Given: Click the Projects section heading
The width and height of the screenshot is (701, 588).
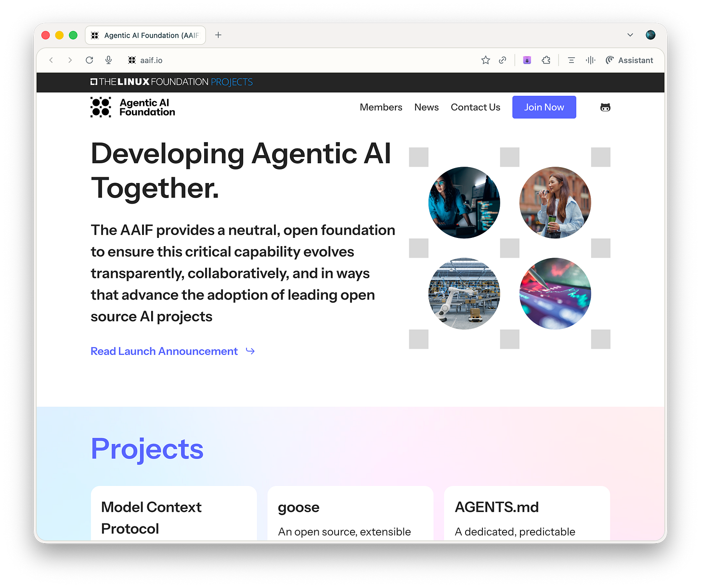Looking at the screenshot, I should [147, 449].
